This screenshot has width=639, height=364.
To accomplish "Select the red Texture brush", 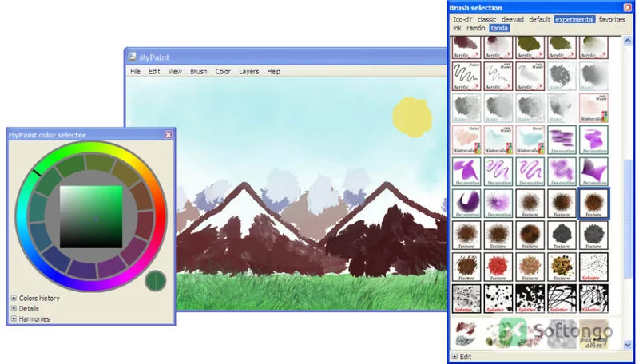I will click(498, 267).
